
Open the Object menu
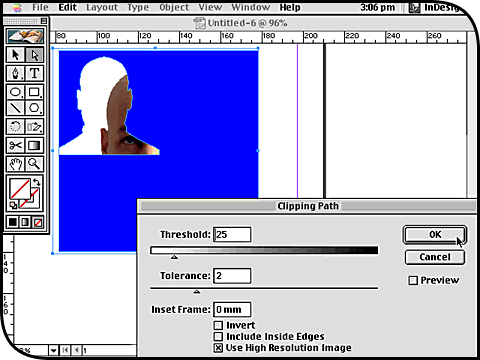174,7
